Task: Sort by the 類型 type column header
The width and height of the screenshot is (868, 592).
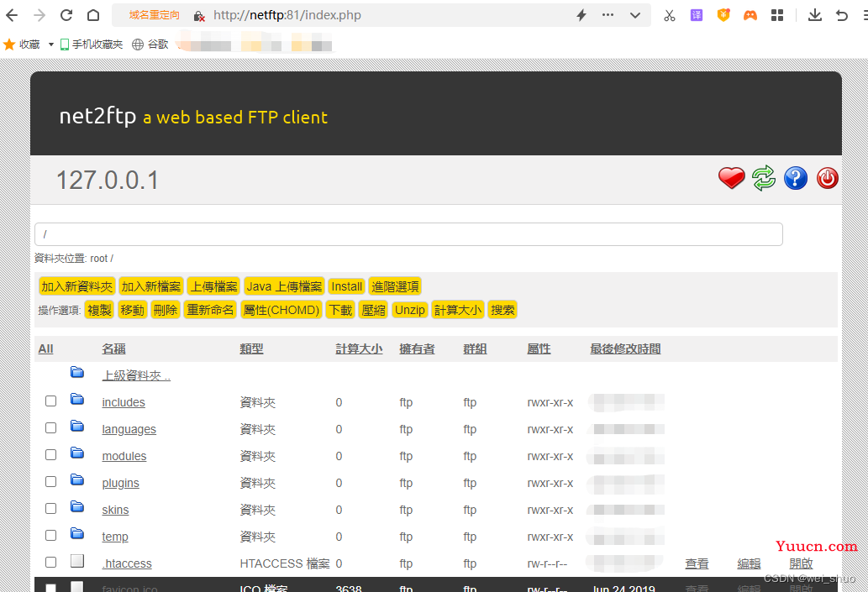Action: click(252, 349)
